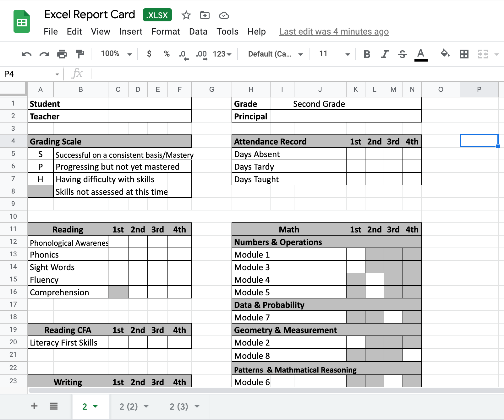Open the Fill color tool
Viewport: 504px width, 420px height.
(x=445, y=54)
